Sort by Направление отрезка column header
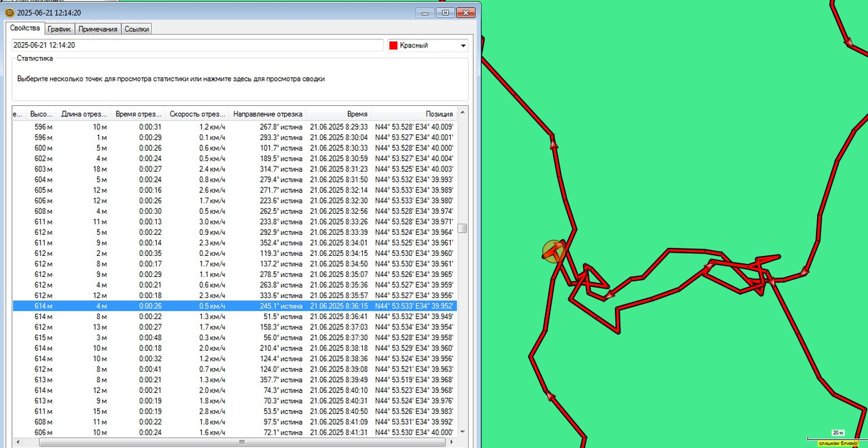868x448 pixels. click(x=267, y=114)
